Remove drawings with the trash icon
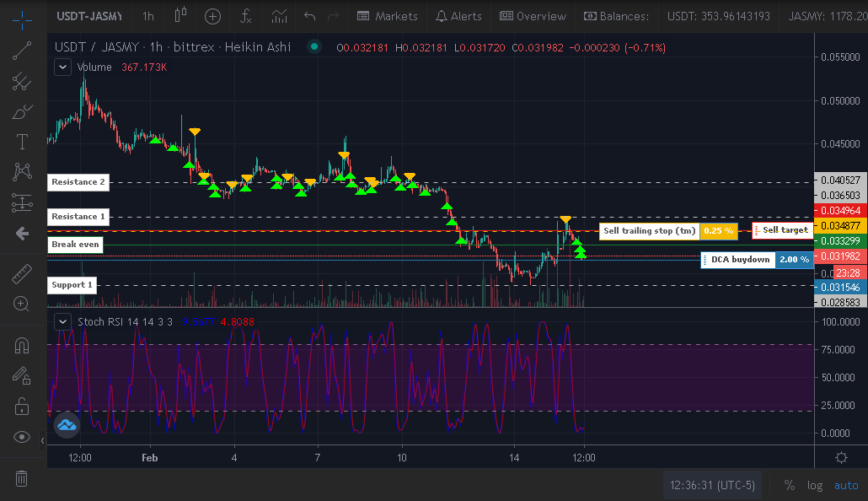Screen dimensions: 868x501 (x=22, y=477)
